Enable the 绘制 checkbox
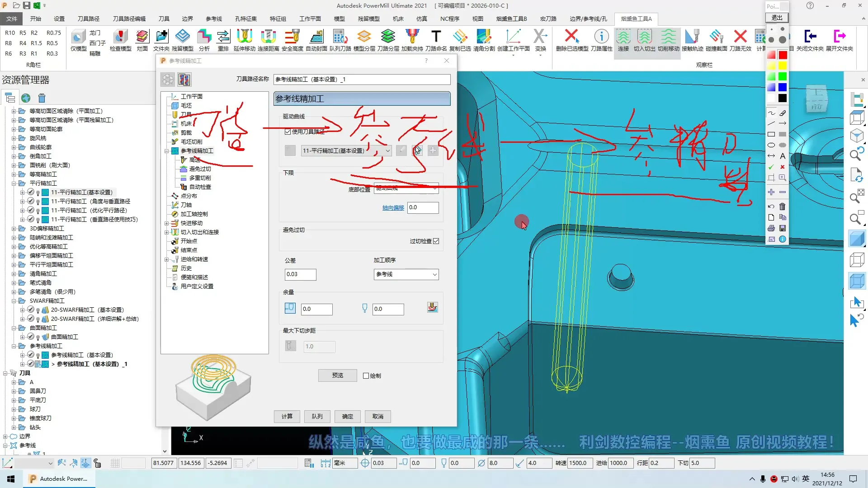 (366, 376)
